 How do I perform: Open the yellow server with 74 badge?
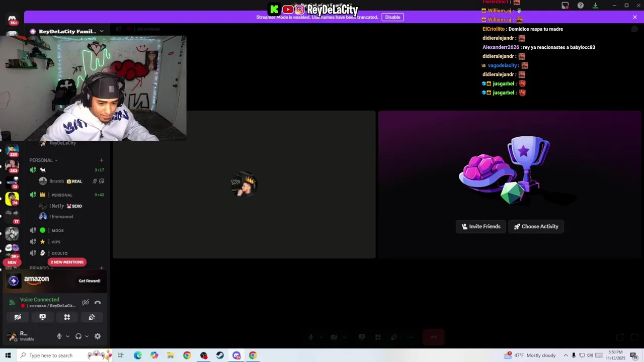[12, 199]
